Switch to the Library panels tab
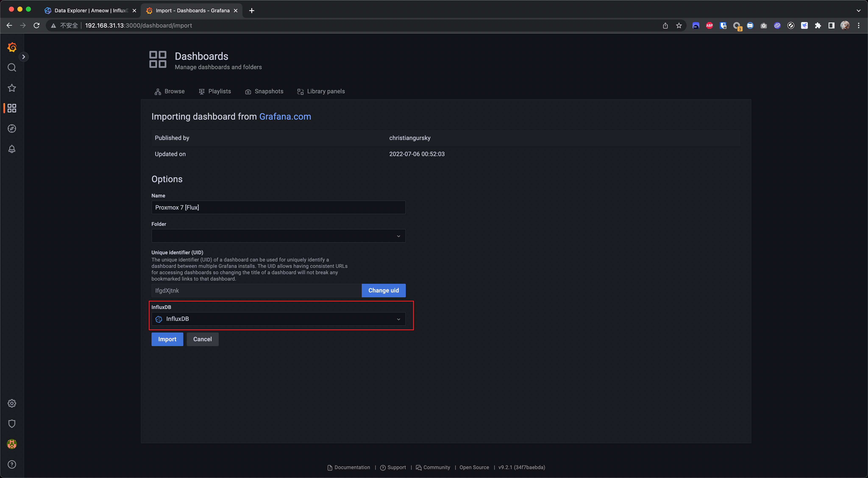This screenshot has width=868, height=478. click(x=321, y=91)
